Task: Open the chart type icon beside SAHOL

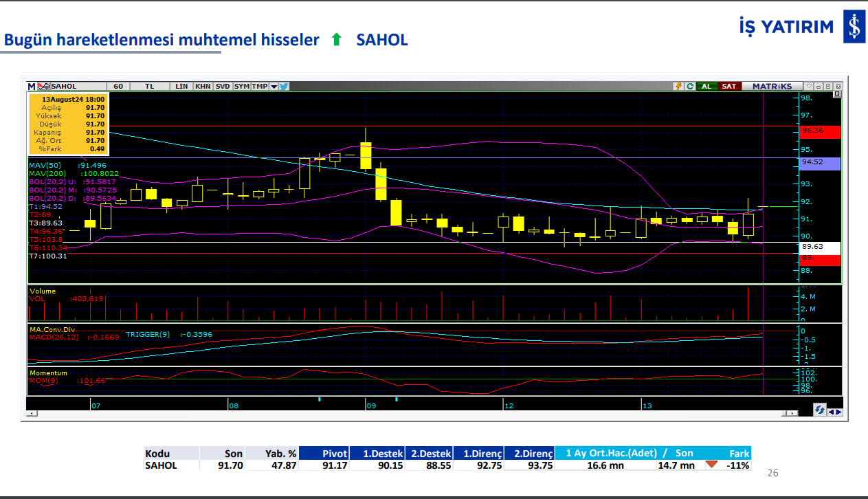Action: [43, 86]
